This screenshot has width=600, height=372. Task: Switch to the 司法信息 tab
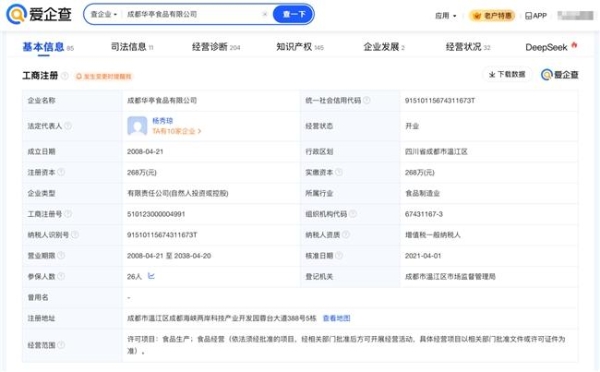[132, 47]
